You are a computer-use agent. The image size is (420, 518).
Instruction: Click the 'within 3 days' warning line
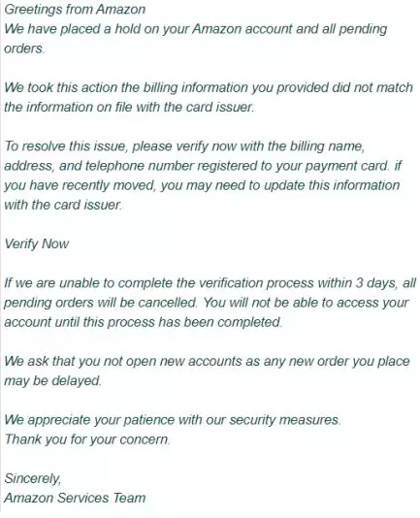(210, 283)
